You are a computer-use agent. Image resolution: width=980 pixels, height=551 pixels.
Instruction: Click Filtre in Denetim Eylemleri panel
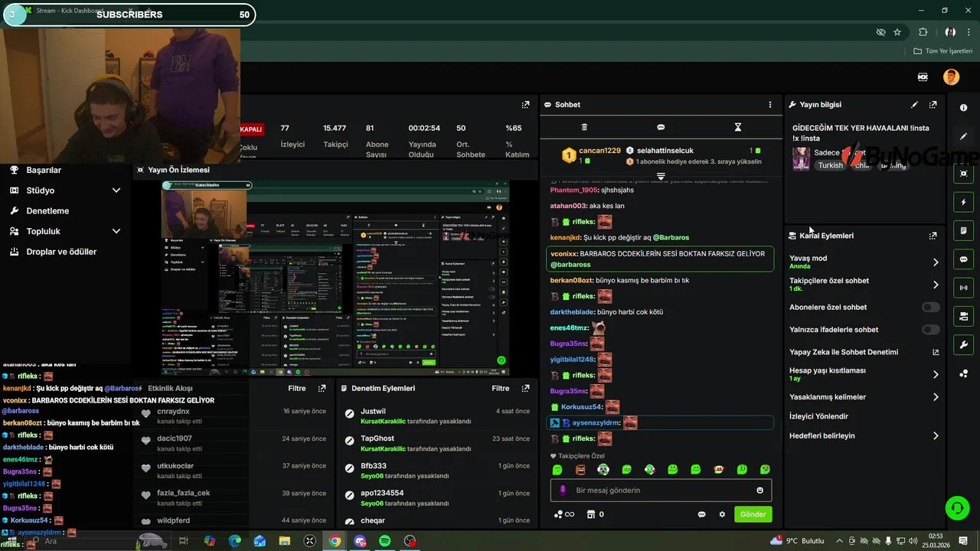click(x=501, y=389)
